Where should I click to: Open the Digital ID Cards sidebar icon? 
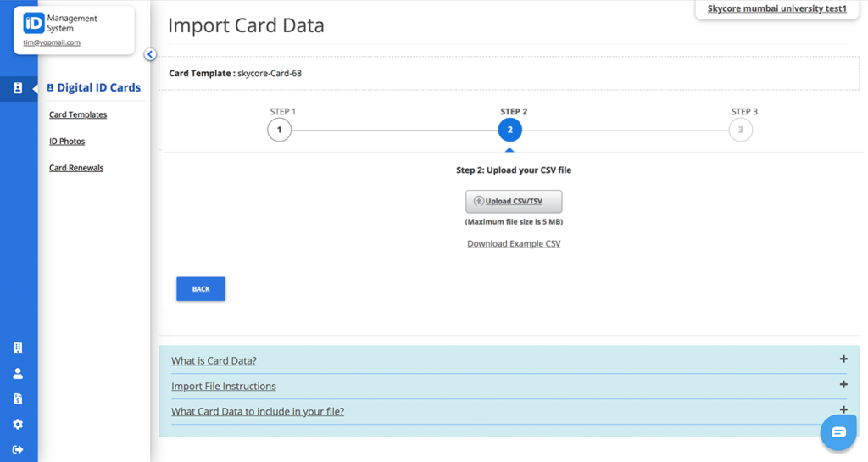[18, 88]
